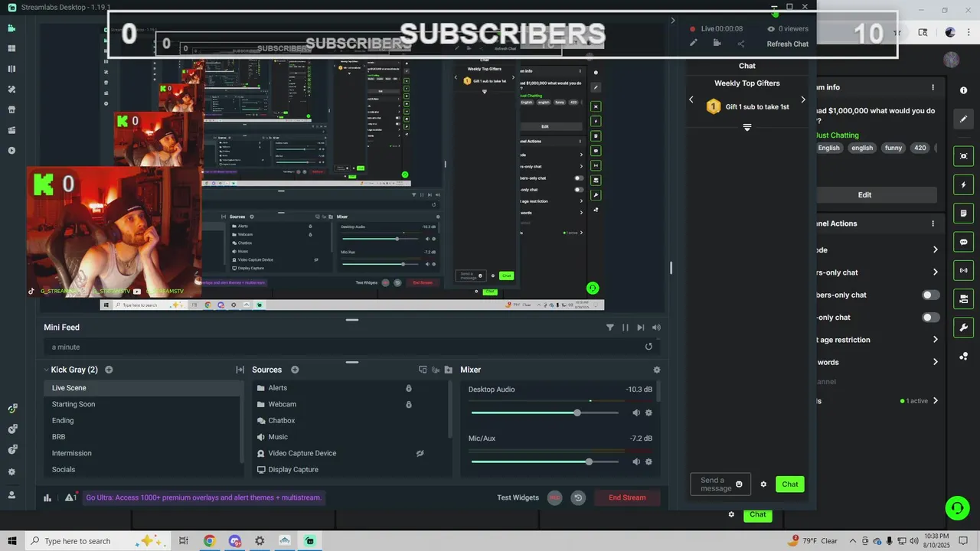Click the notifications warning icon
Image resolution: width=980 pixels, height=551 pixels.
tap(70, 497)
